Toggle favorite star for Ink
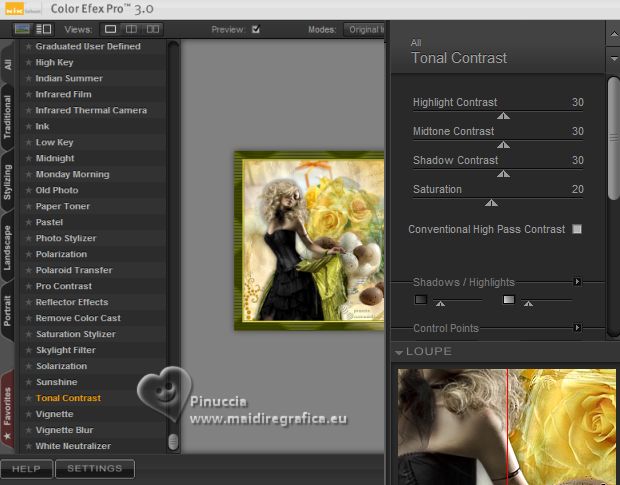 point(28,126)
